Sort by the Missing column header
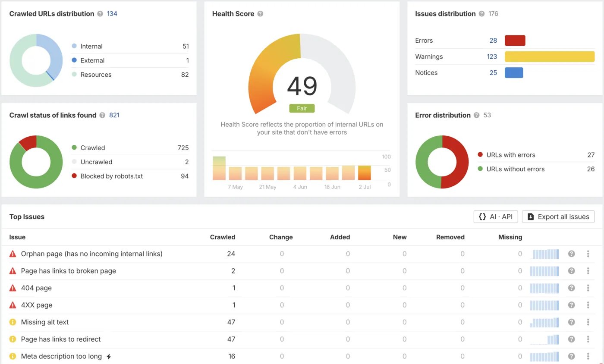Screen dimensions: 604x364 (x=510, y=237)
